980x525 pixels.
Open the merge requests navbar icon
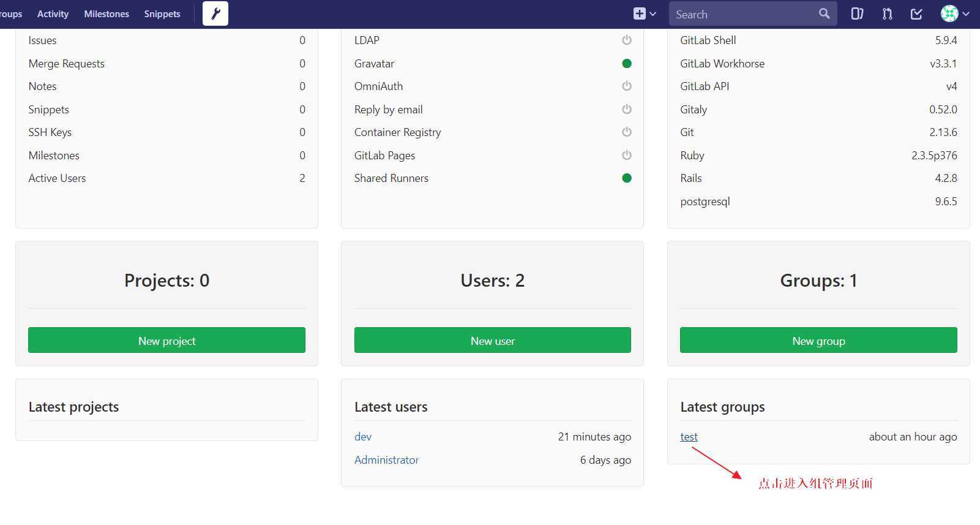(887, 13)
